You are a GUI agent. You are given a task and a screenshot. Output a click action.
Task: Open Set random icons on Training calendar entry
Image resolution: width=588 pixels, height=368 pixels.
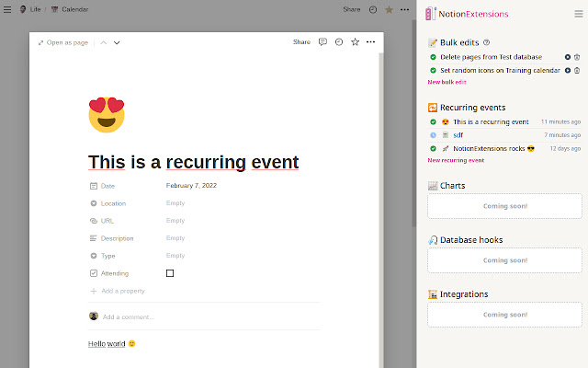coord(500,70)
